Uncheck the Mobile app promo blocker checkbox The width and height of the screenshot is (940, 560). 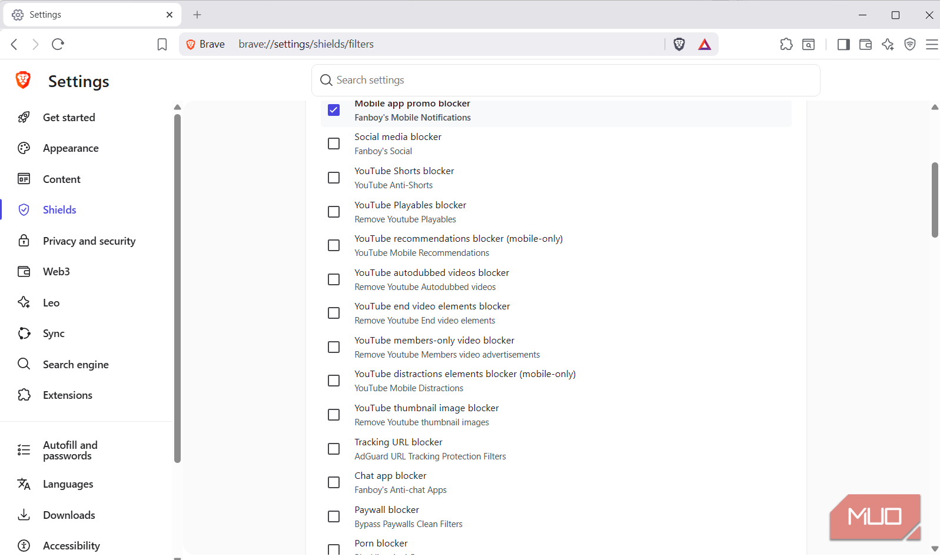(334, 110)
